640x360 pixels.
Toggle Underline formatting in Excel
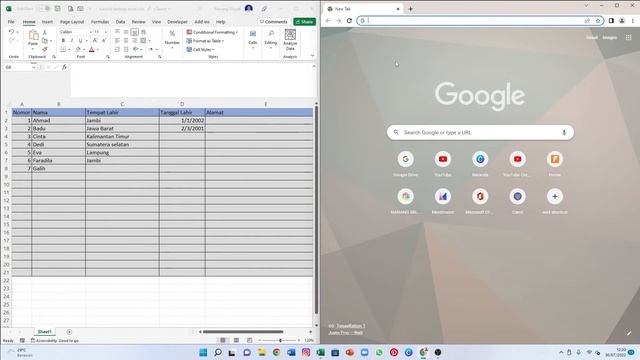[x=80, y=40]
